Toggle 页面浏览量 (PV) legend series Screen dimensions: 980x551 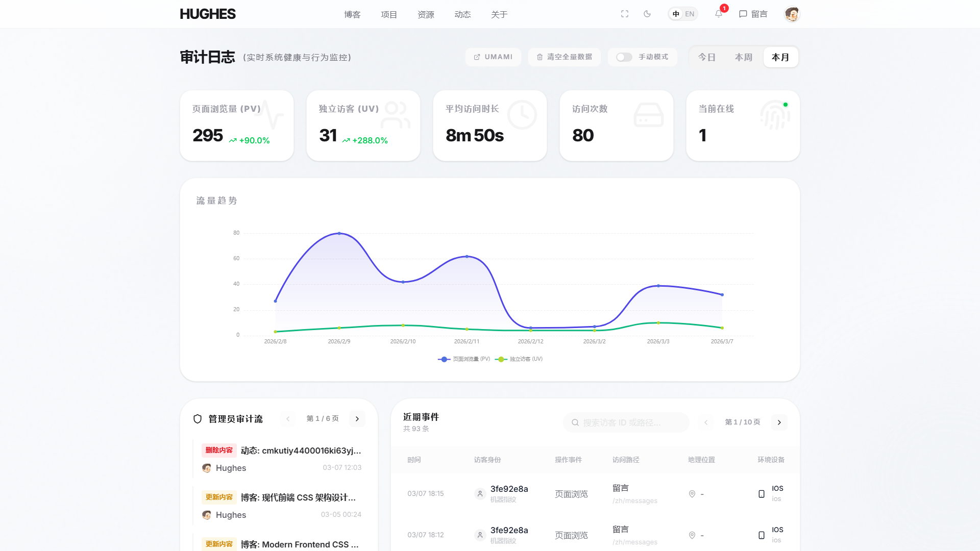coord(464,359)
